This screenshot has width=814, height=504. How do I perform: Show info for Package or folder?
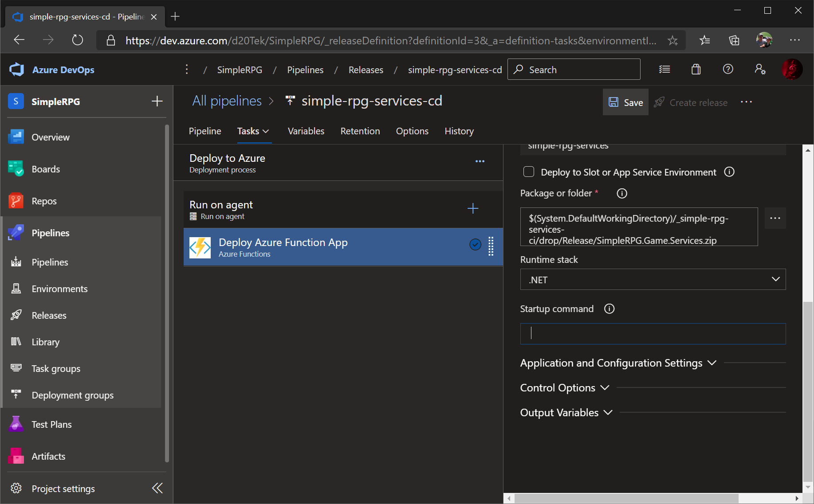(622, 193)
